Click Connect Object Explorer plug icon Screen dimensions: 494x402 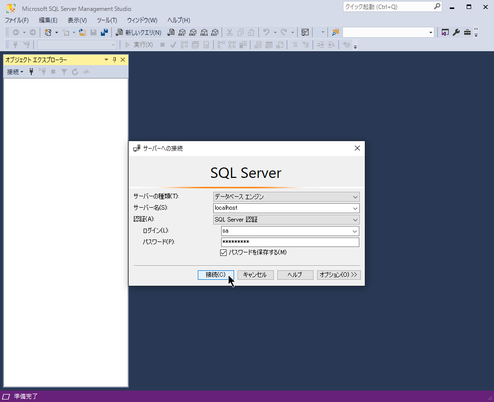(31, 72)
